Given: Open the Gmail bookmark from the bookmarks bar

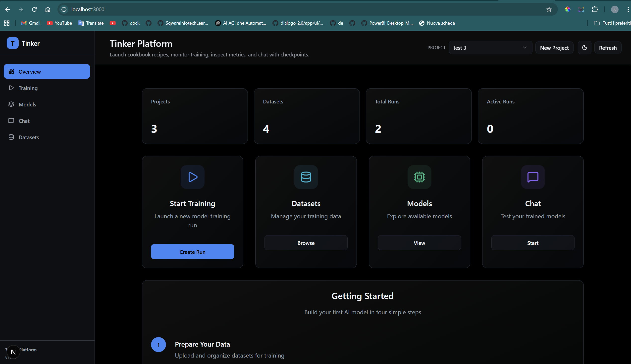Looking at the screenshot, I should 31,23.
